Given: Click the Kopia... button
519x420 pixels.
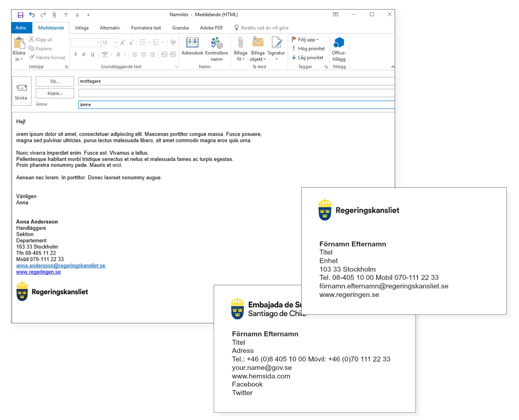Looking at the screenshot, I should coord(55,93).
